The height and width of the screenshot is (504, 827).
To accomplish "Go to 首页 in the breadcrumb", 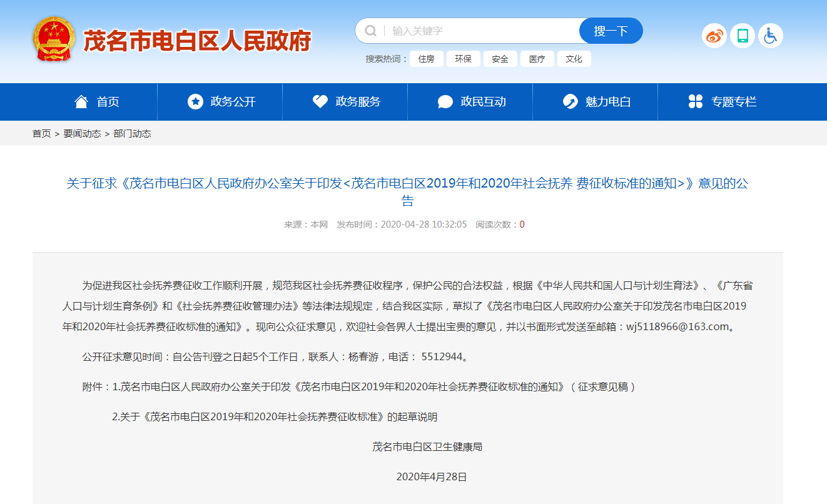I will point(41,134).
